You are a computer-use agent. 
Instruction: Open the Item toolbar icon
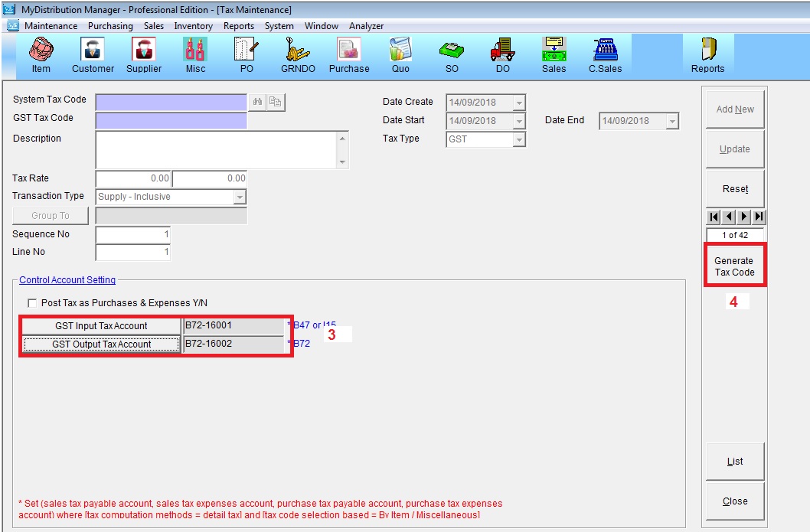point(41,55)
